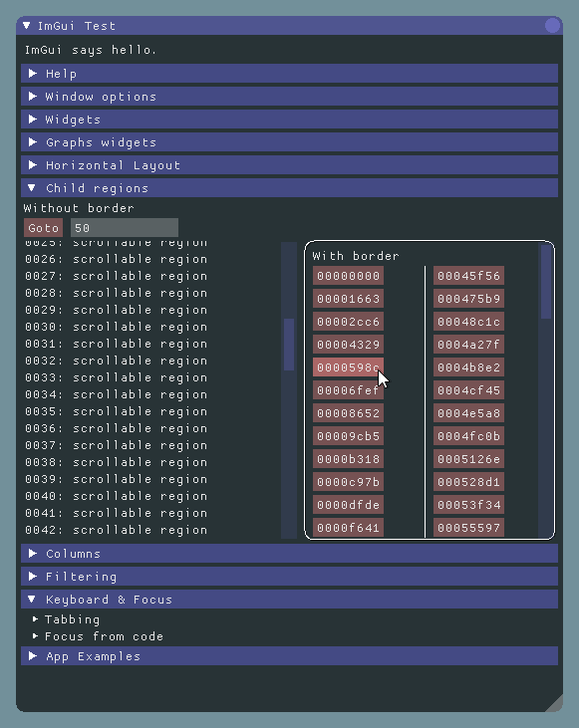Expand the Graphs widgets section
This screenshot has height=728, width=579.
(x=289, y=142)
